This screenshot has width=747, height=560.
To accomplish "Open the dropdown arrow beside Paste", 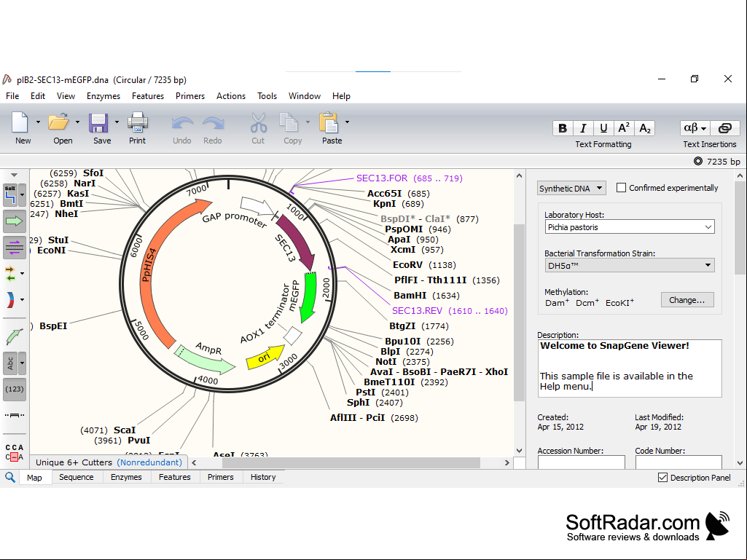I will coord(347,122).
